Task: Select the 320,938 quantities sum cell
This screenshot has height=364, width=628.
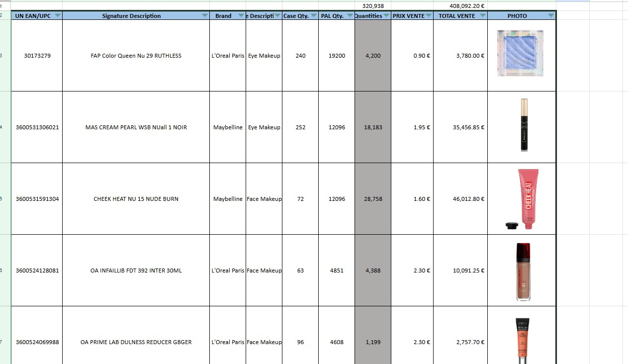Action: 373,6
